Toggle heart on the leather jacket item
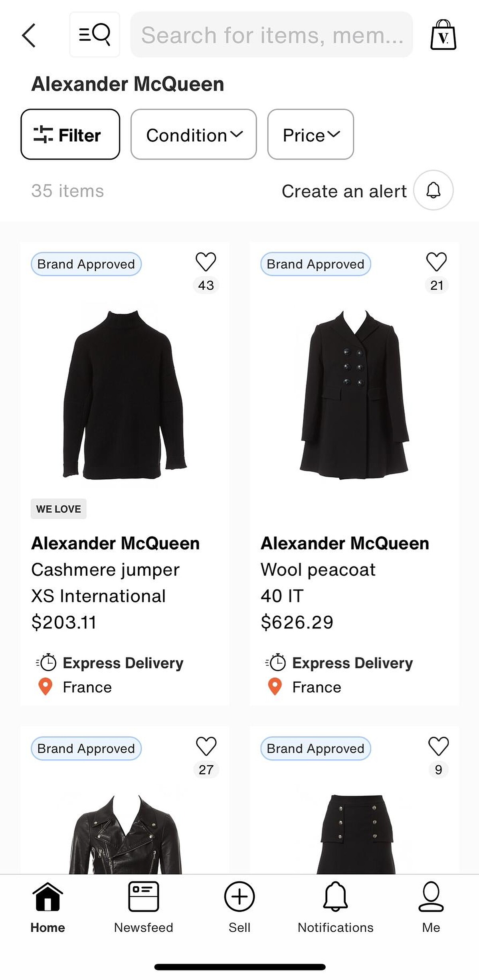Image resolution: width=479 pixels, height=980 pixels. (x=206, y=747)
